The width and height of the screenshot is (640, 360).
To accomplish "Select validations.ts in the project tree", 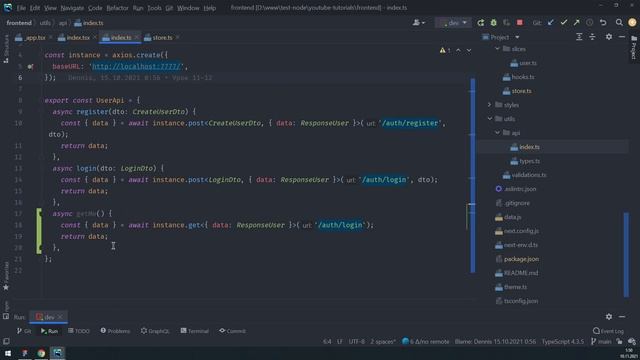I will (x=529, y=175).
